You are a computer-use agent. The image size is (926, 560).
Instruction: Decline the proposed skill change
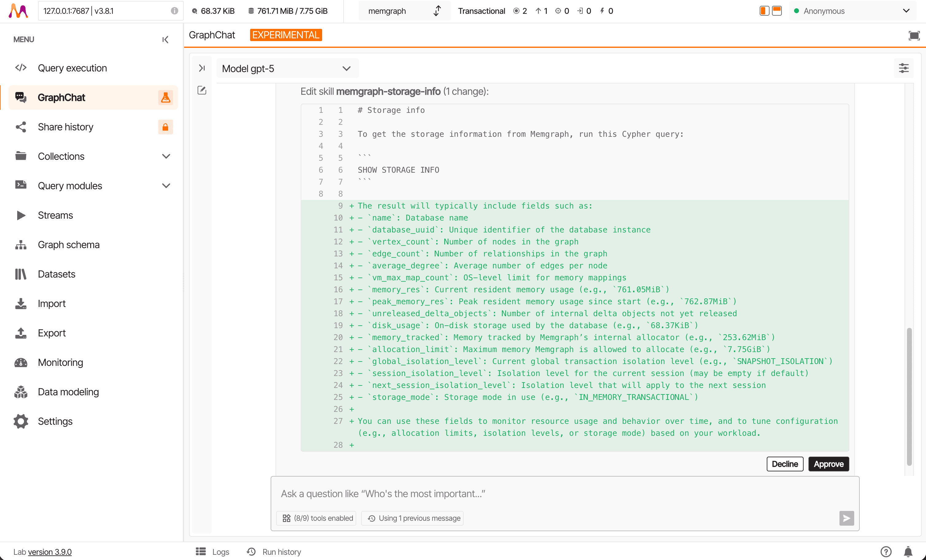pos(785,464)
